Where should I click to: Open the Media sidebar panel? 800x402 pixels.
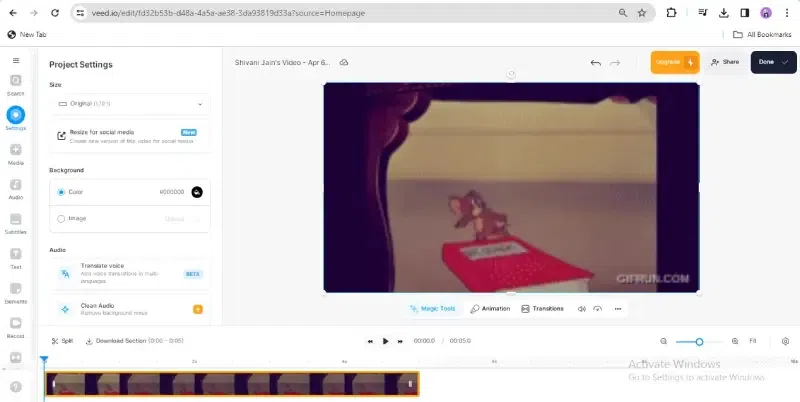16,155
